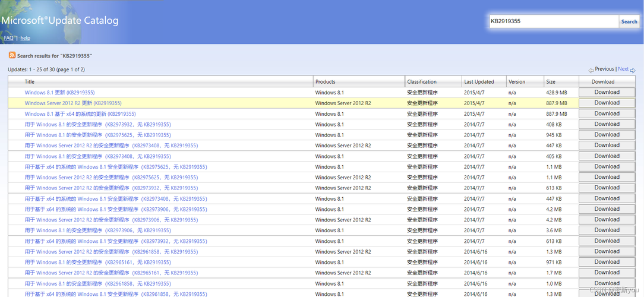Image resolution: width=644 pixels, height=297 pixels.
Task: Sort by the Size column header
Action: pos(551,82)
